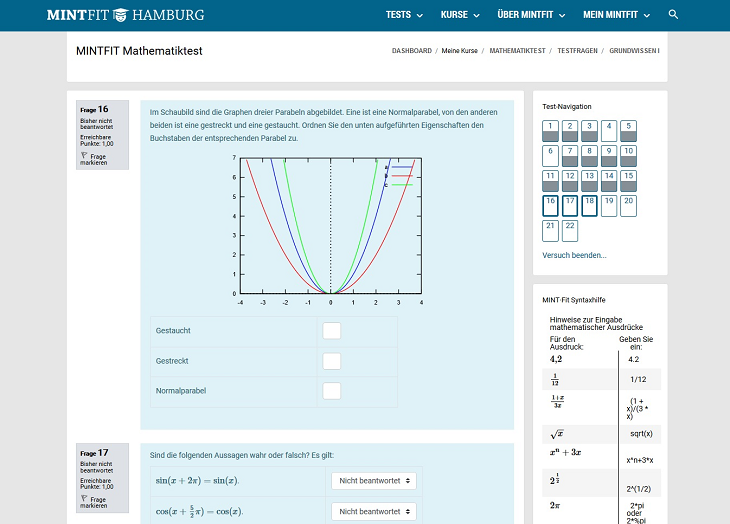
Task: Jump to question 1 in Test-Navigation
Action: (550, 131)
